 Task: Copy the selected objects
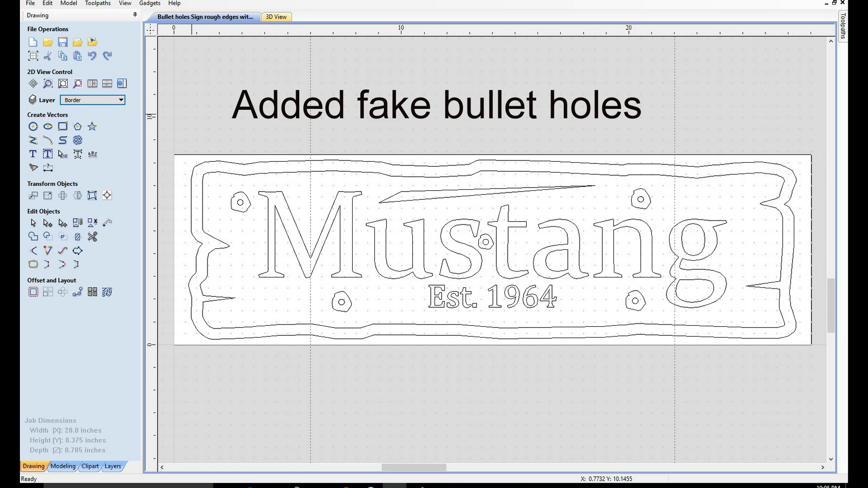coord(63,56)
